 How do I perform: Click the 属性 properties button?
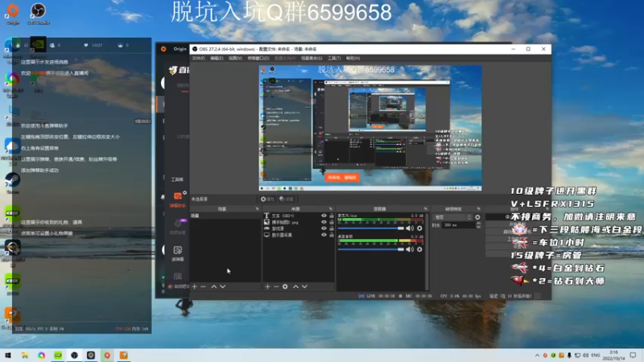pyautogui.click(x=267, y=199)
